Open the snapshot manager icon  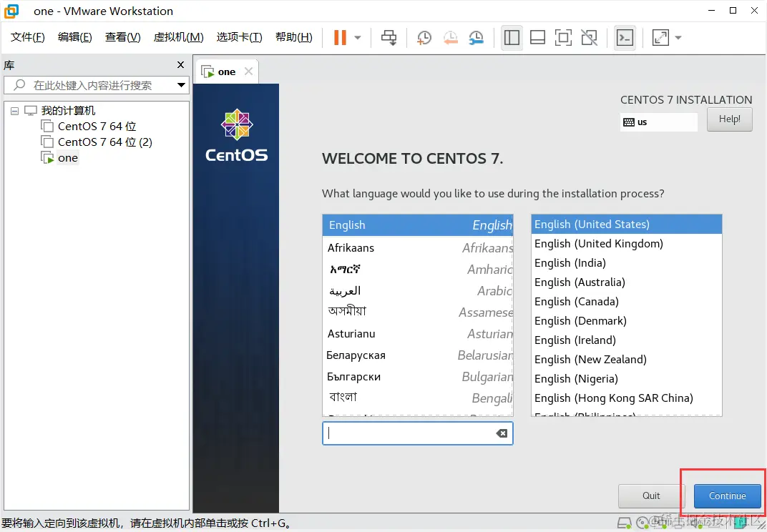[x=476, y=38]
